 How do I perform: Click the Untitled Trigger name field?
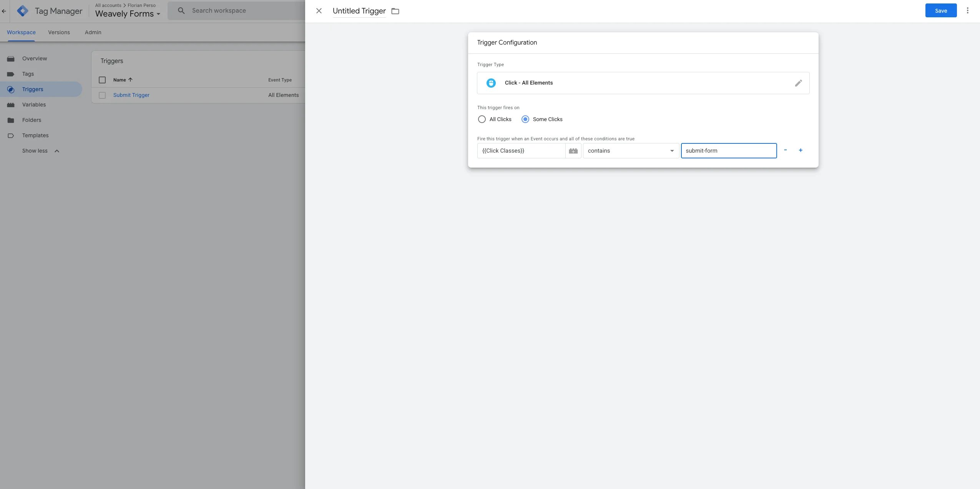(359, 11)
